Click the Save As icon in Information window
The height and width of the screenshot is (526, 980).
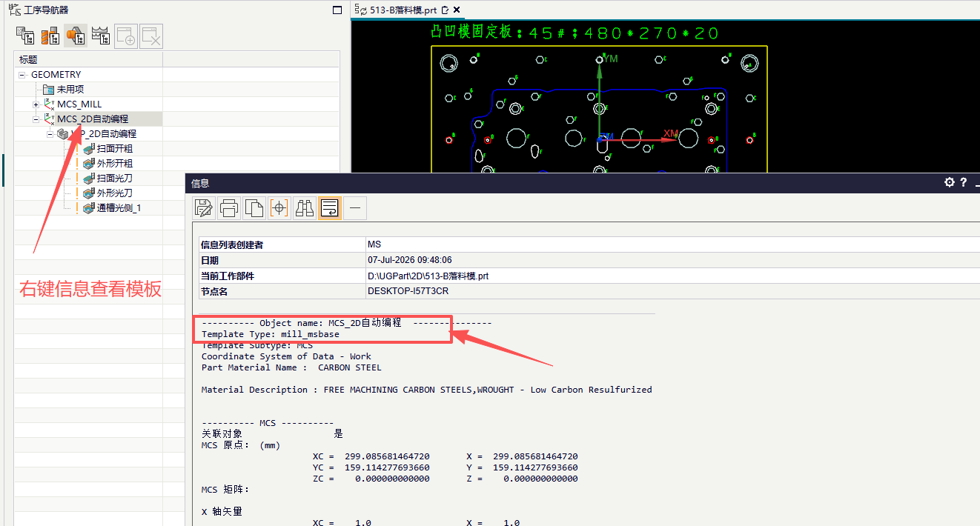point(204,209)
